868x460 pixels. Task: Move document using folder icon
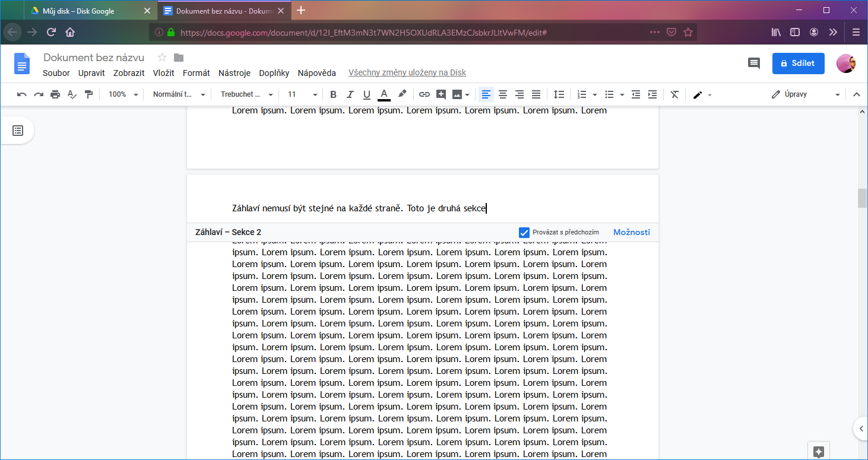179,58
